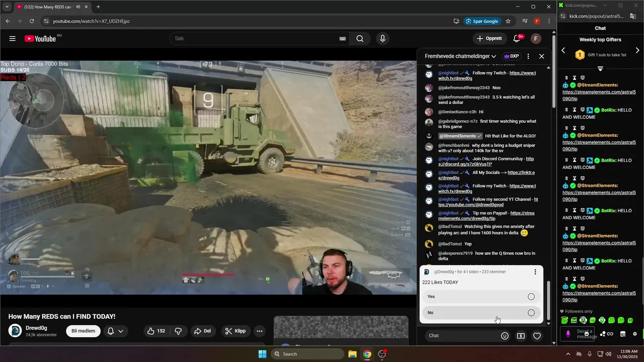The image size is (644, 362).
Task: Open poll options three-dot menu
Action: (x=535, y=272)
